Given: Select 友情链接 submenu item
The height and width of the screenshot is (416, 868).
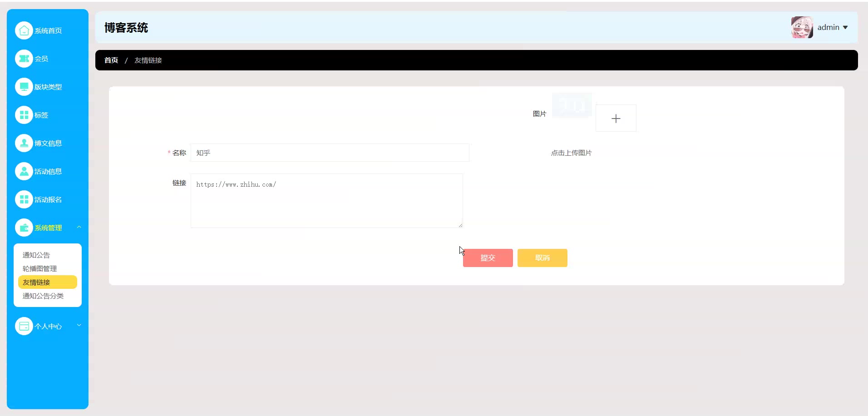Looking at the screenshot, I should [48, 282].
